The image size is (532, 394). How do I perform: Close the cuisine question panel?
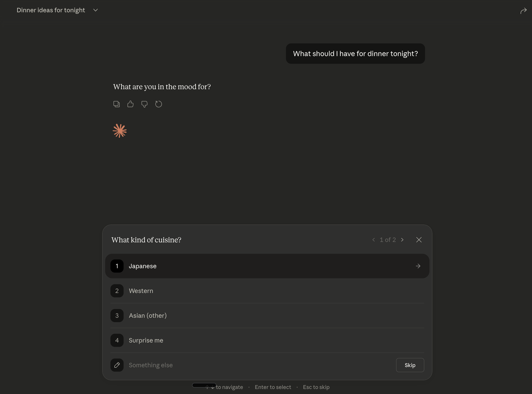click(419, 240)
